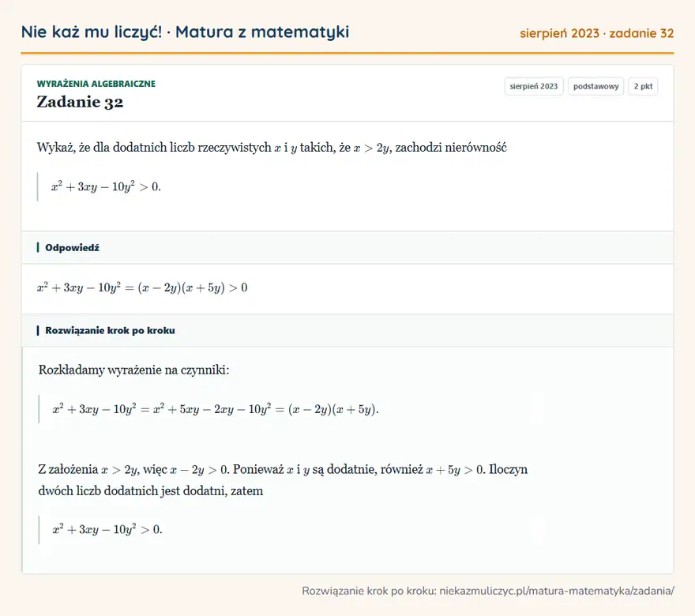Click the 'Rozwiązanie krok po kroku' section header
The image size is (695, 616).
click(110, 331)
